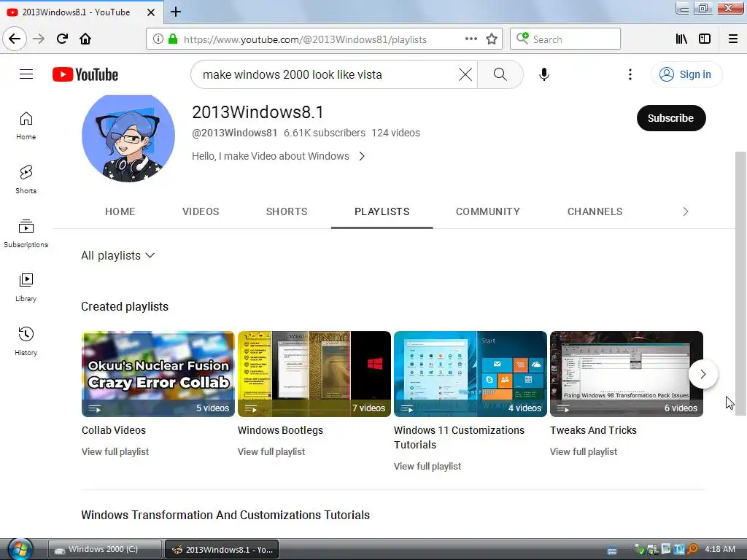Open Tweaks And Tricks playlist thumbnail
This screenshot has height=560, width=747.
(627, 374)
